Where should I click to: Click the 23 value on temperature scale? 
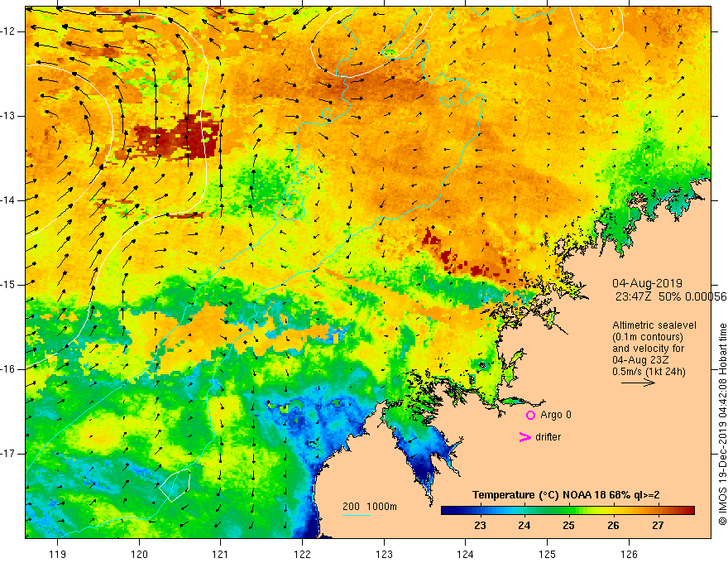(x=480, y=526)
